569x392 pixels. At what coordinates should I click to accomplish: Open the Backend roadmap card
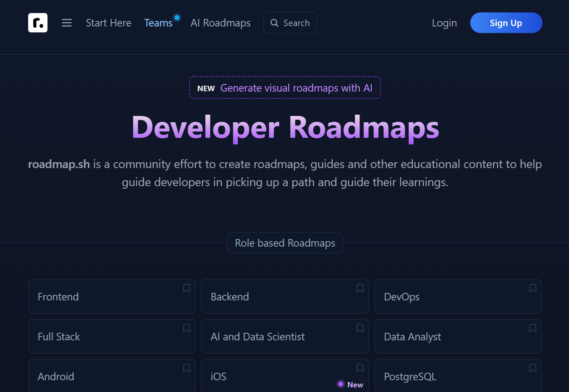tap(285, 297)
